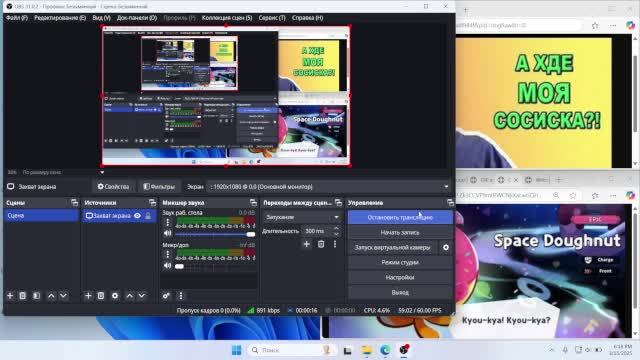Move scene down in Сцены panel

pyautogui.click(x=64, y=296)
